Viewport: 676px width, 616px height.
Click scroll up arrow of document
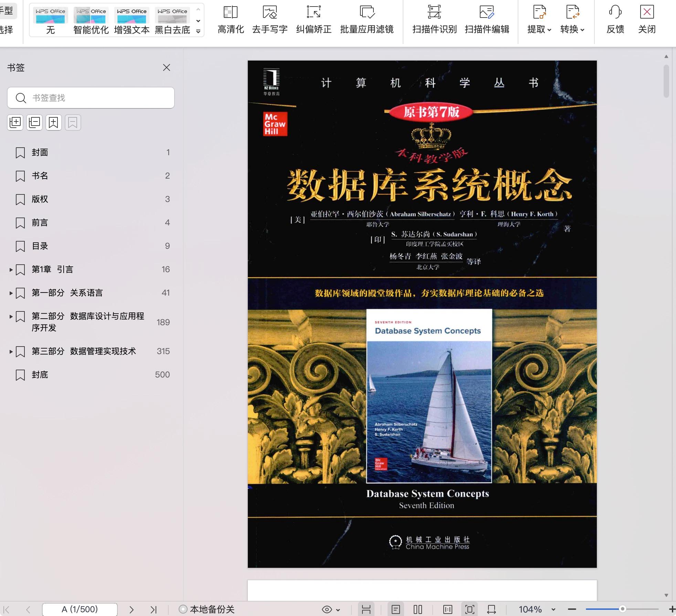pos(666,56)
